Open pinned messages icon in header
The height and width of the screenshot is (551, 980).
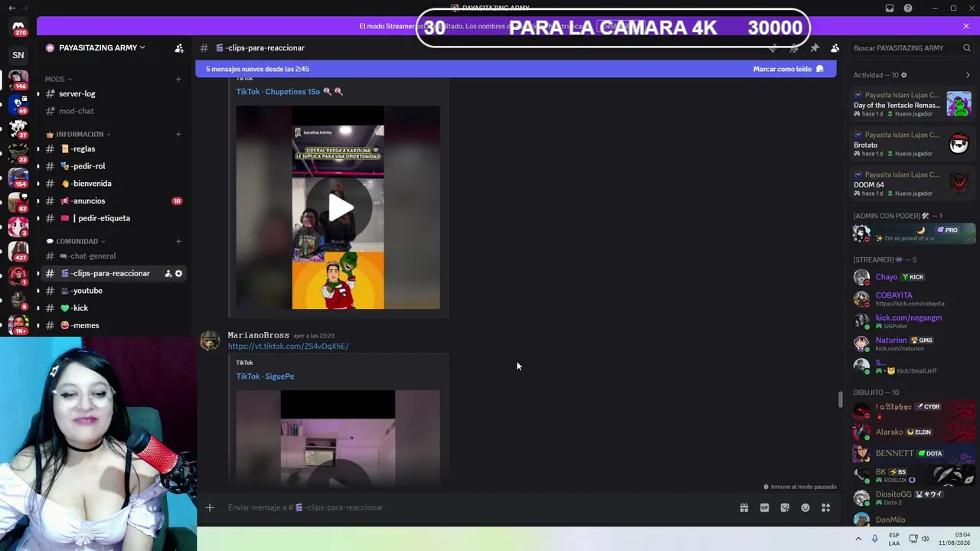815,47
